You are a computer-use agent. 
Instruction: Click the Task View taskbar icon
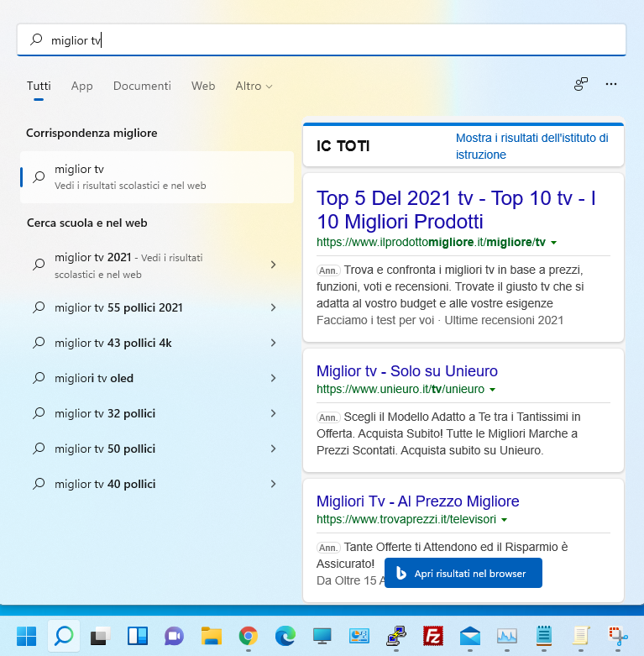[100, 635]
